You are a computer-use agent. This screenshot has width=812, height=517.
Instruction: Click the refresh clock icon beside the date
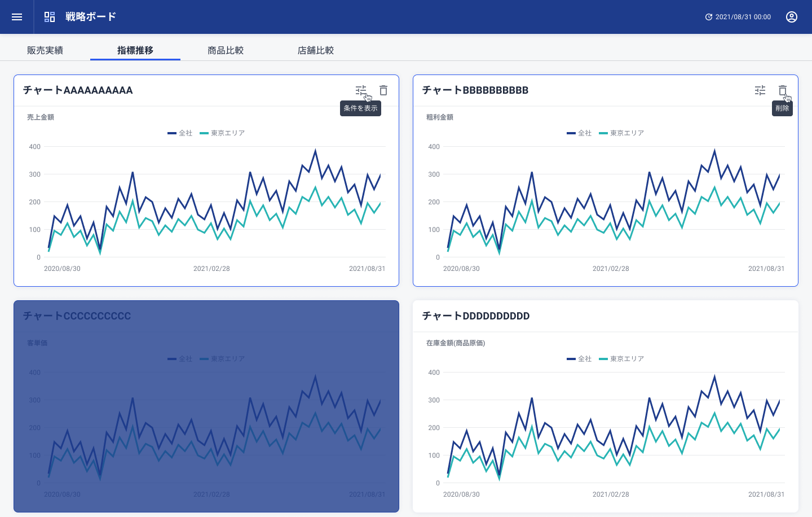click(x=709, y=17)
